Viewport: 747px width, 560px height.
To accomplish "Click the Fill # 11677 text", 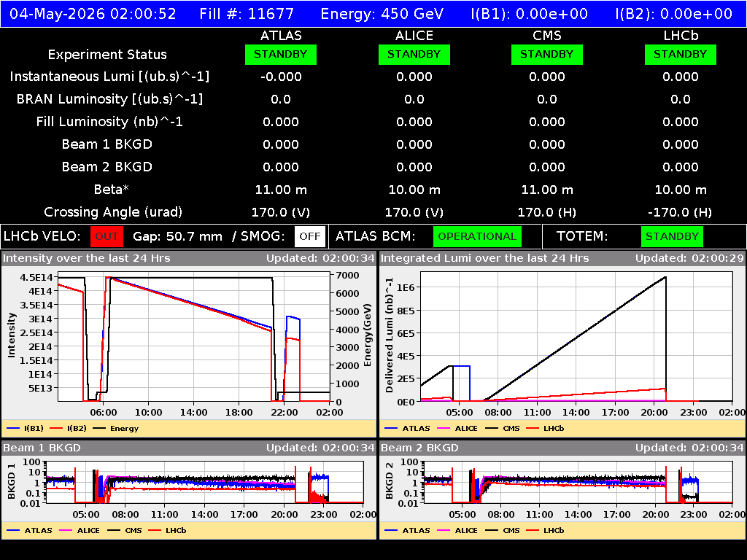I will tap(247, 13).
